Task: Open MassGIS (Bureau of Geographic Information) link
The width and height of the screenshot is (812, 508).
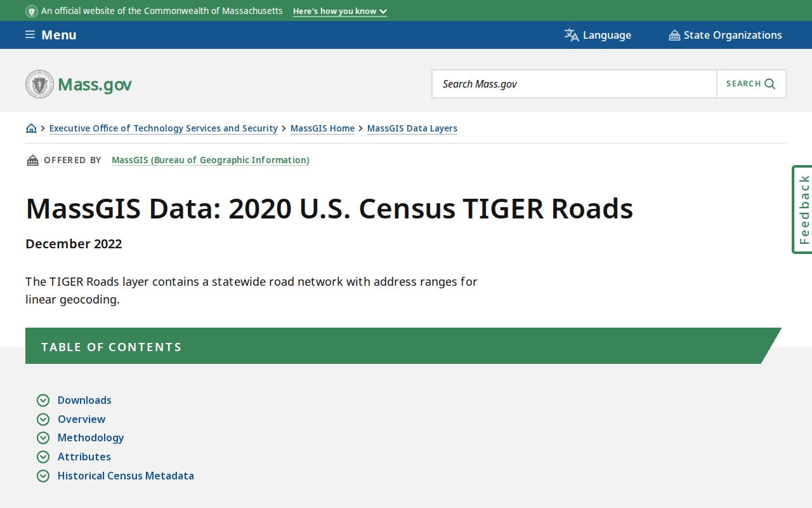Action: pyautogui.click(x=211, y=160)
